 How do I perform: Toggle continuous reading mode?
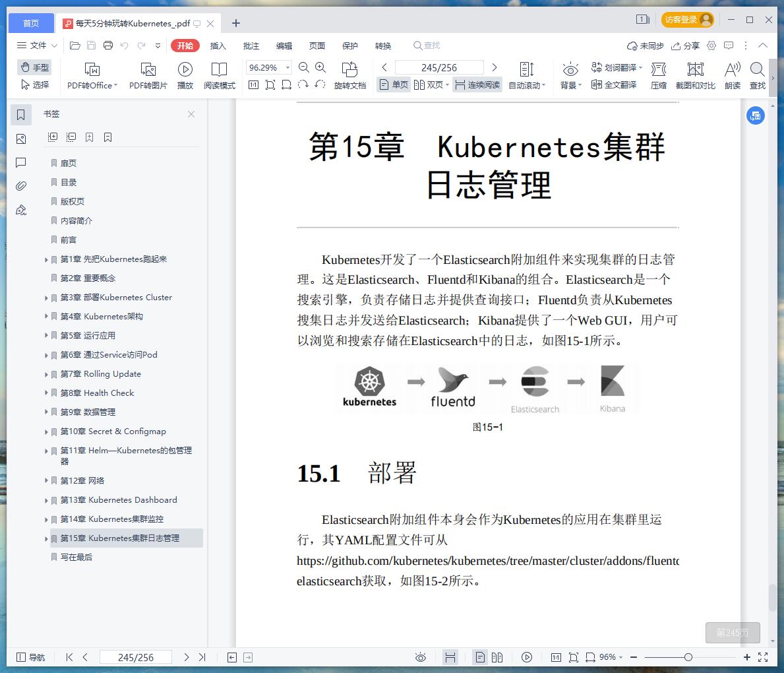[477, 84]
